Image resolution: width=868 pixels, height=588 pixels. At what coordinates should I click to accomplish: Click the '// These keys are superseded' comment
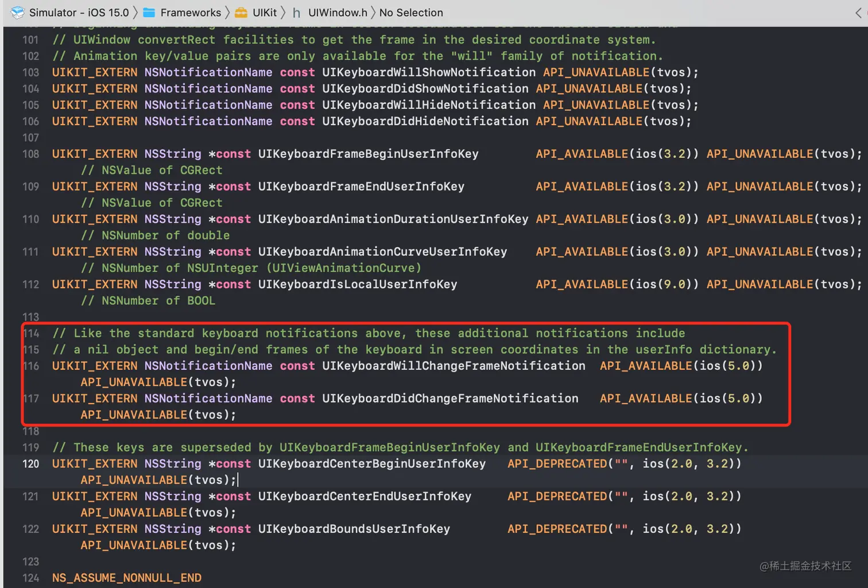click(400, 448)
